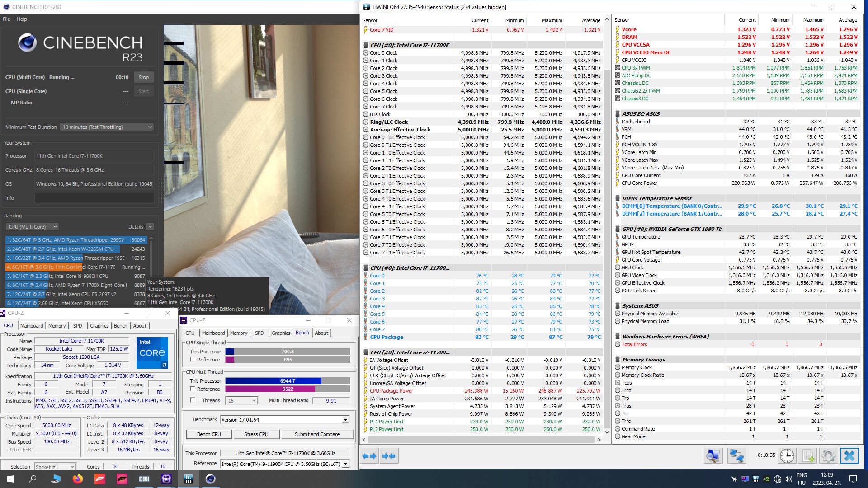Click the Stress CPU button
The image size is (868, 488).
coord(256,434)
